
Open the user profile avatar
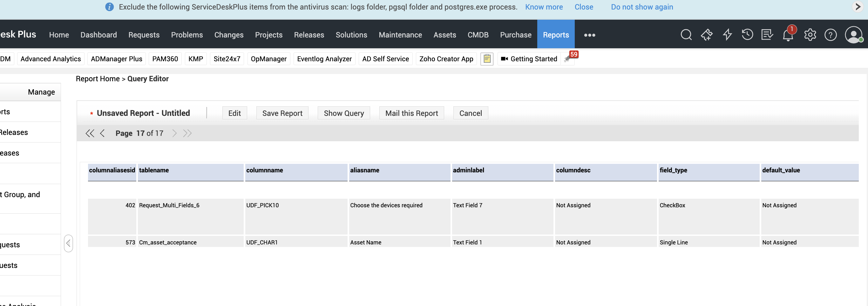(x=853, y=35)
